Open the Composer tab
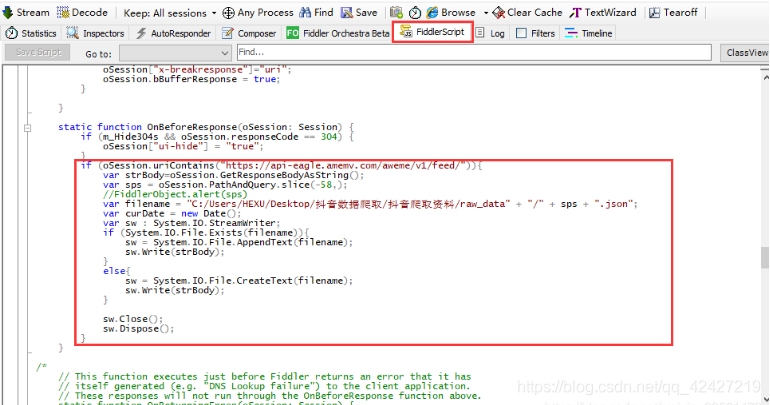This screenshot has height=405, width=770. click(249, 33)
